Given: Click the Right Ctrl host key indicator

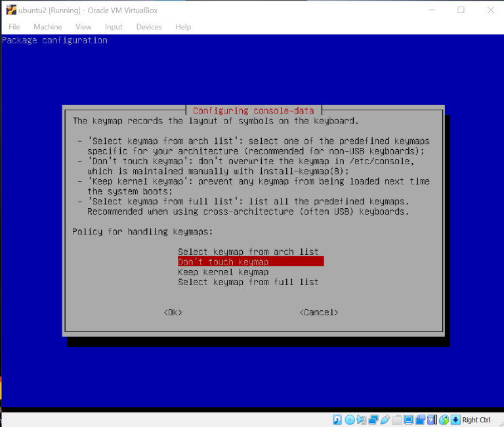Looking at the screenshot, I should pyautogui.click(x=476, y=420).
